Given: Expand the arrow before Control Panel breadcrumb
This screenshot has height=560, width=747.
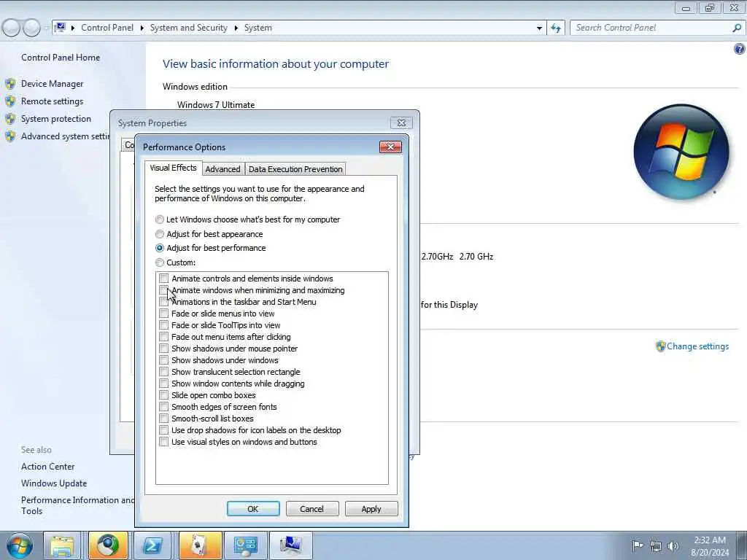Looking at the screenshot, I should point(73,28).
